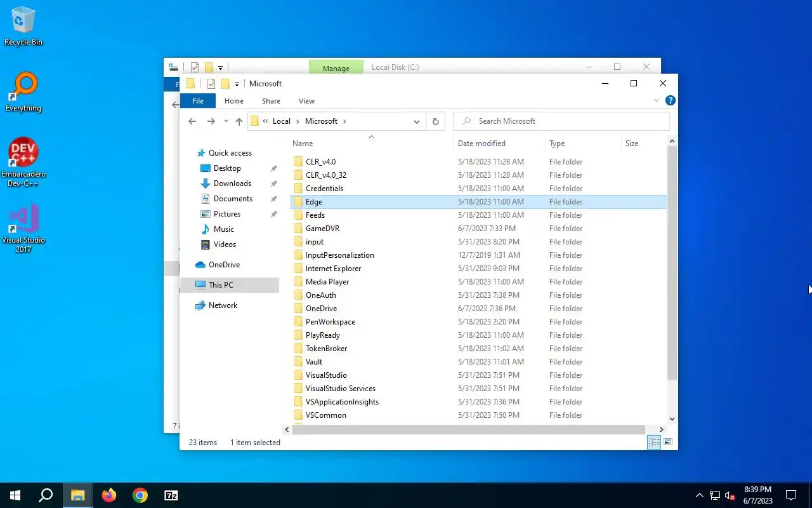Image resolution: width=812 pixels, height=508 pixels.
Task: Open address bar previous locations dropdown
Action: click(x=417, y=121)
